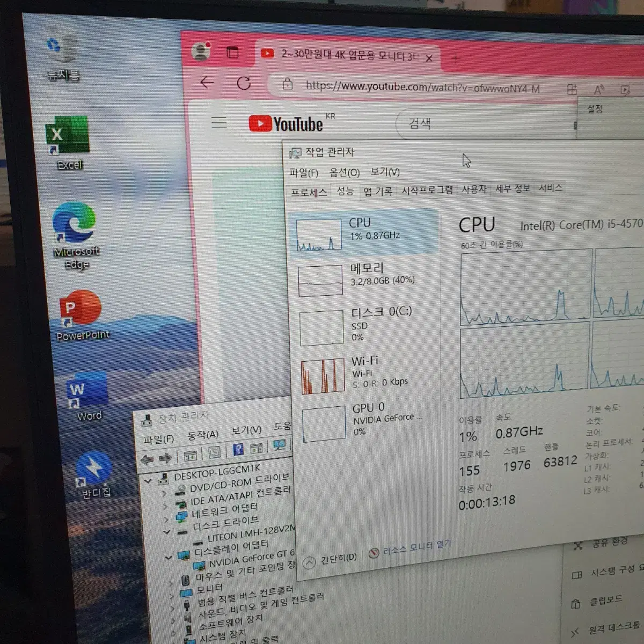Switch to the 사용자 tab
This screenshot has width=644, height=644.
coord(474,189)
